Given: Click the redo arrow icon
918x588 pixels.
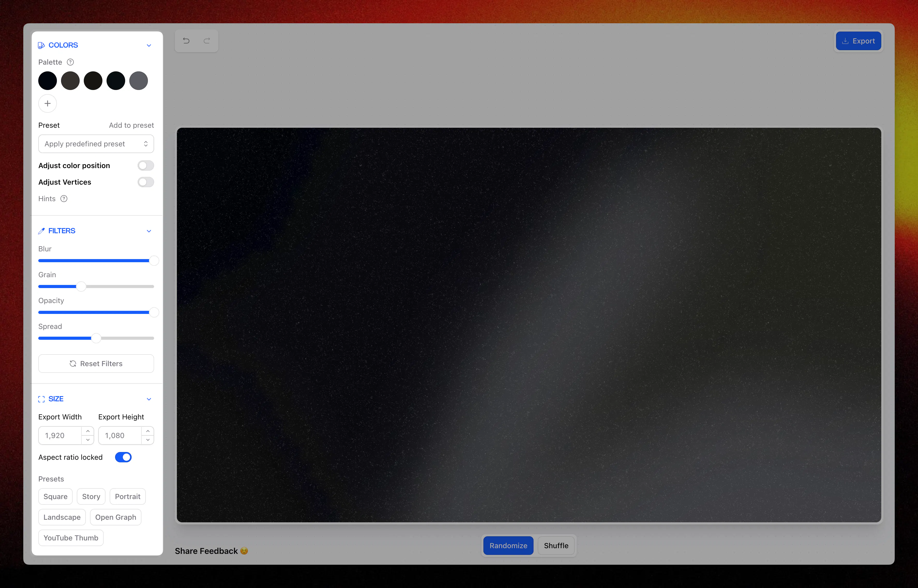Looking at the screenshot, I should pos(207,41).
